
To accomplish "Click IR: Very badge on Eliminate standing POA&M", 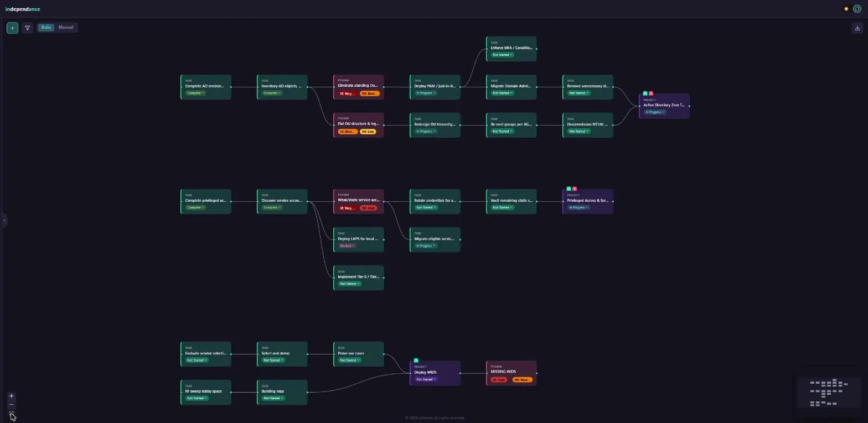I will (347, 93).
